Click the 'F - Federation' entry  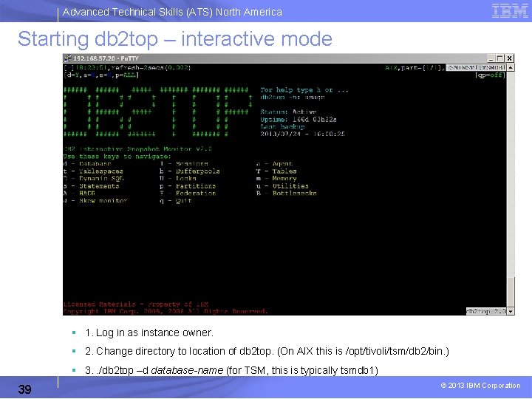pyautogui.click(x=188, y=193)
